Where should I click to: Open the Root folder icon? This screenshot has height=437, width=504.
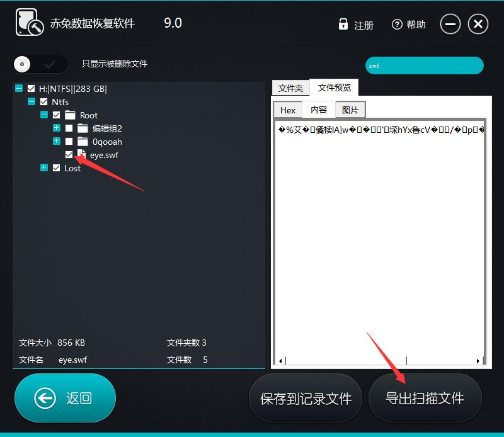tap(71, 115)
